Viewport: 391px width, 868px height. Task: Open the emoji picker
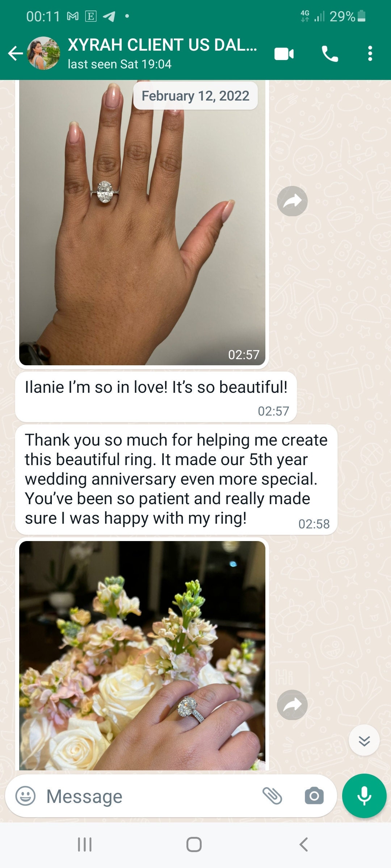(x=25, y=796)
